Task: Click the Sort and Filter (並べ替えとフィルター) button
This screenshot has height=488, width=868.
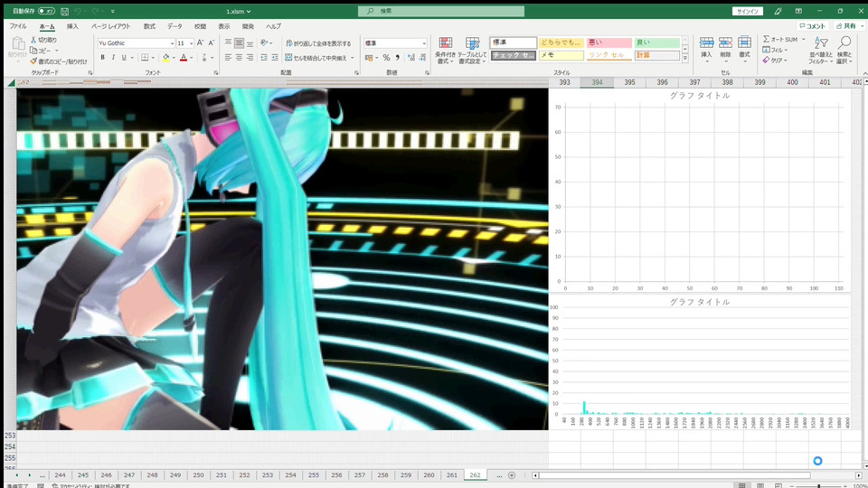Action: (x=820, y=51)
